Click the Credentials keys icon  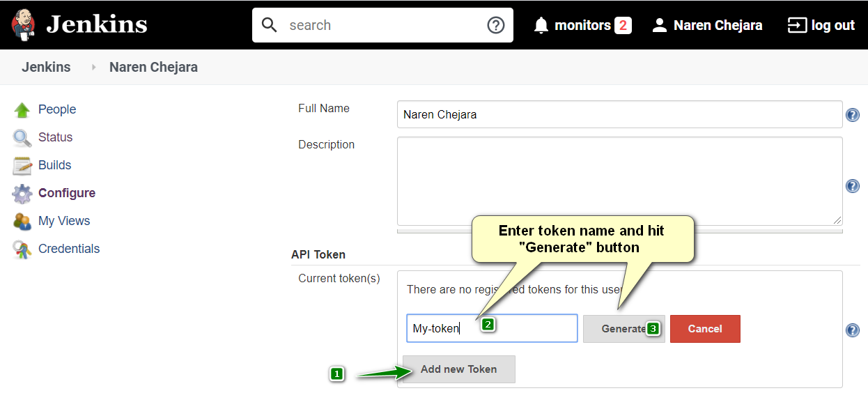pyautogui.click(x=22, y=249)
